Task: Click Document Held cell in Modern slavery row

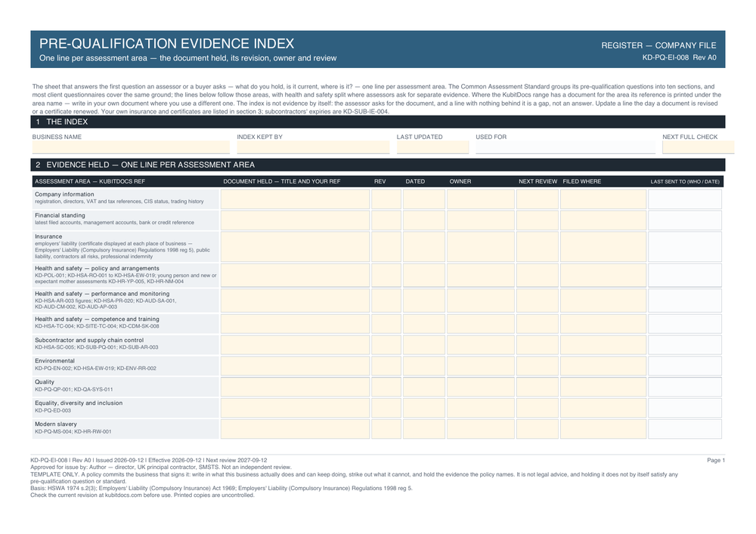Action: point(295,429)
